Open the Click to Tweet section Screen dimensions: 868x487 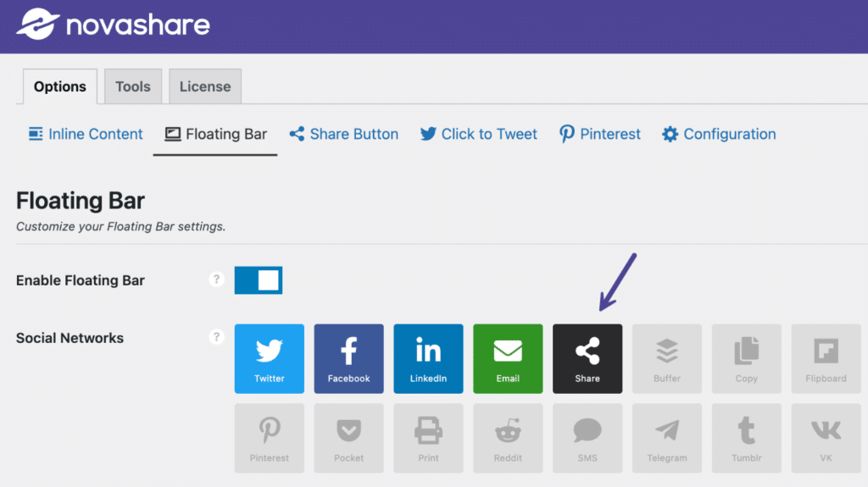[x=478, y=134]
